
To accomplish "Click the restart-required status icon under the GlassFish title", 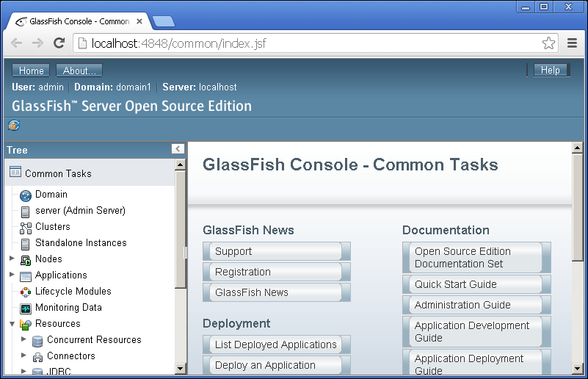I will click(x=14, y=126).
